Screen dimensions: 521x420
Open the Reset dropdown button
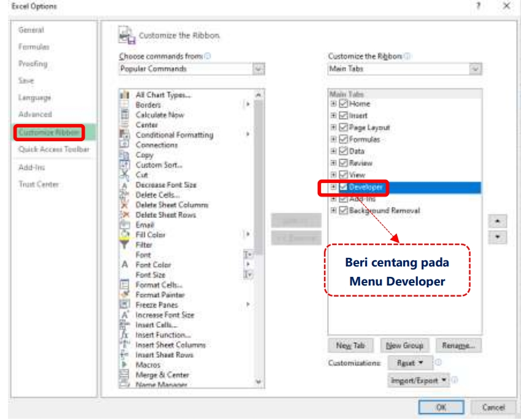(410, 363)
